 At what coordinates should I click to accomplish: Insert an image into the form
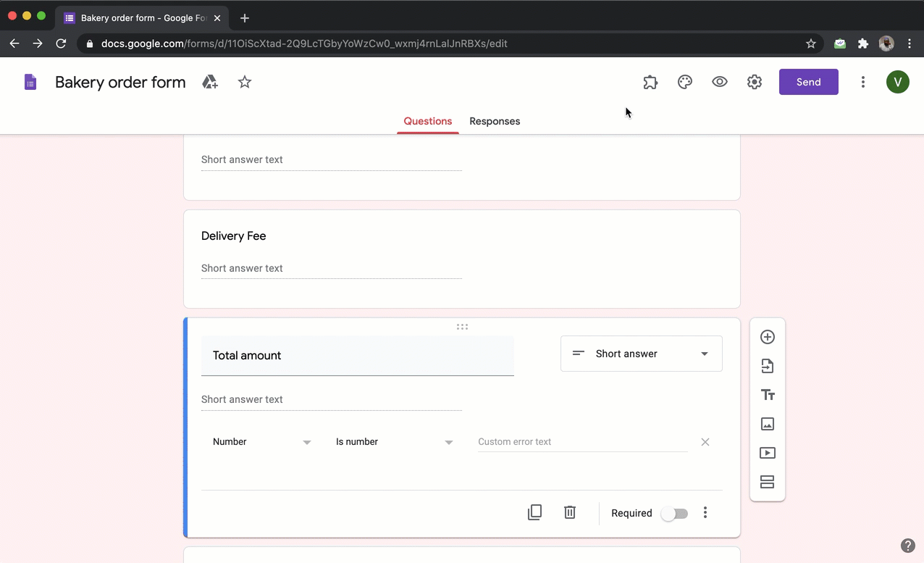tap(767, 424)
